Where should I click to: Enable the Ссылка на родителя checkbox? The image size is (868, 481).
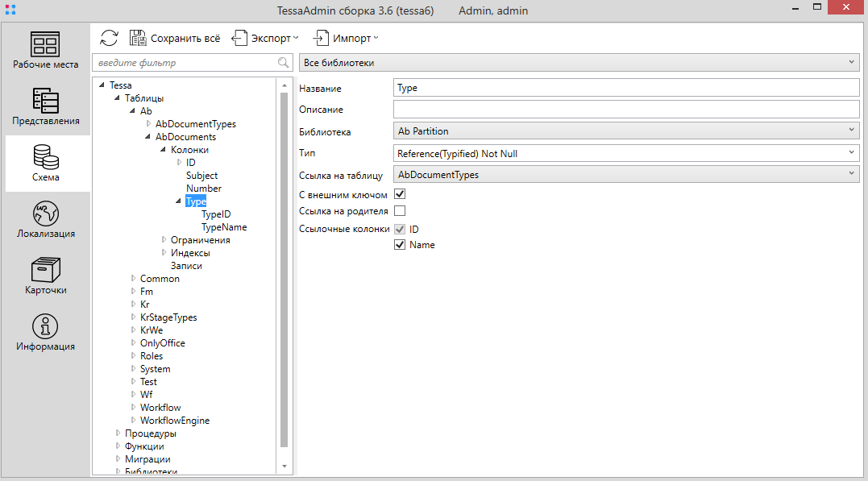click(400, 211)
